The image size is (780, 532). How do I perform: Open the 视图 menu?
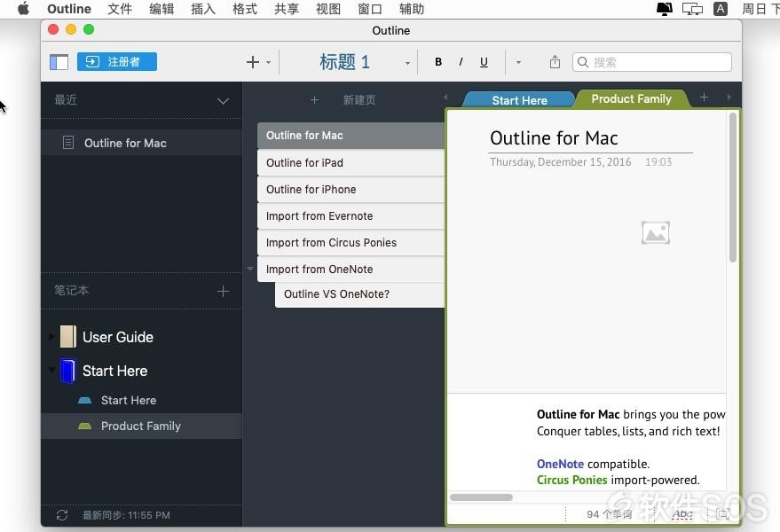328,9
